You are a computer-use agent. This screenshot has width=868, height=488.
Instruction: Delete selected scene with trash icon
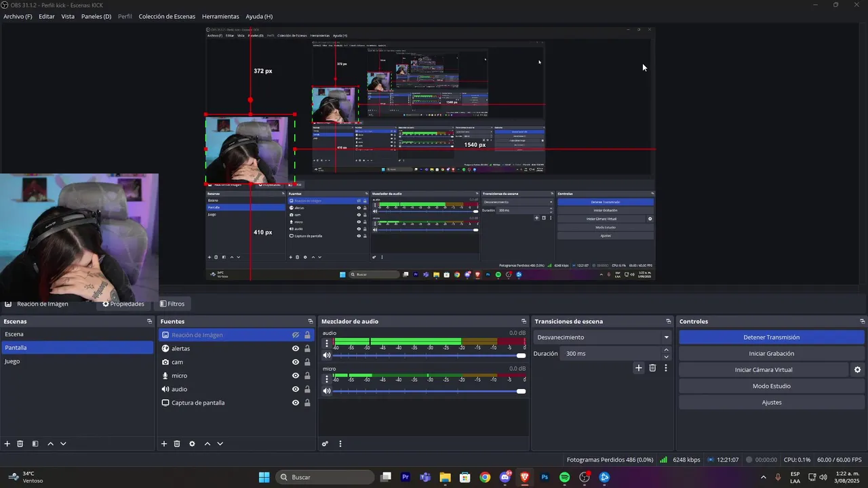(20, 444)
